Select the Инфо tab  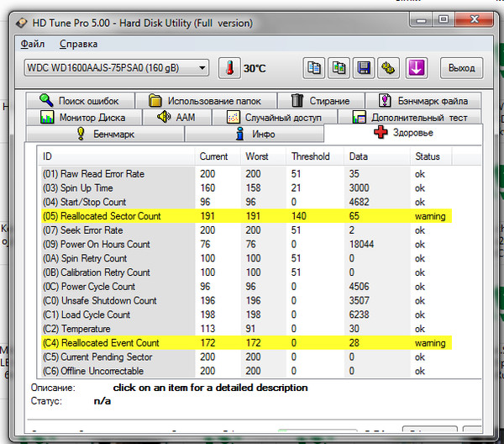coord(254,134)
